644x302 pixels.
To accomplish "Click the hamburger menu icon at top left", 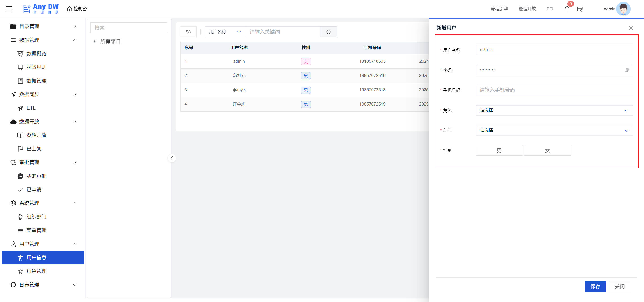I will (9, 9).
